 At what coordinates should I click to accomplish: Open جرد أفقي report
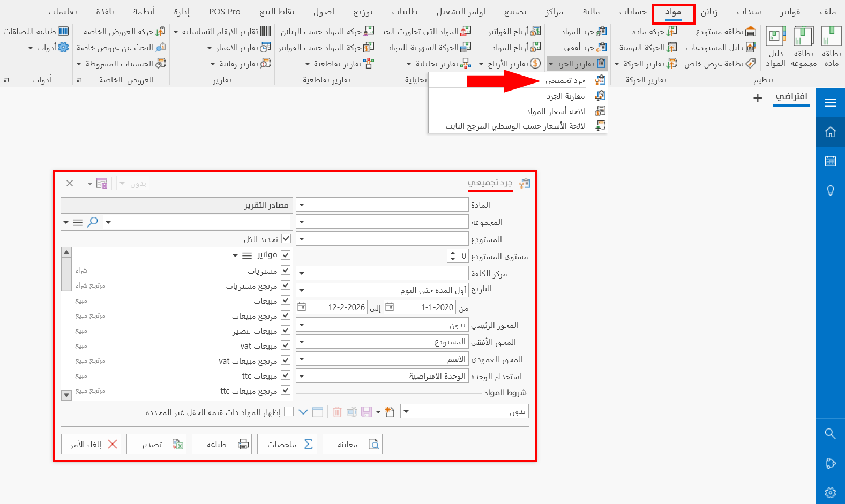point(585,48)
